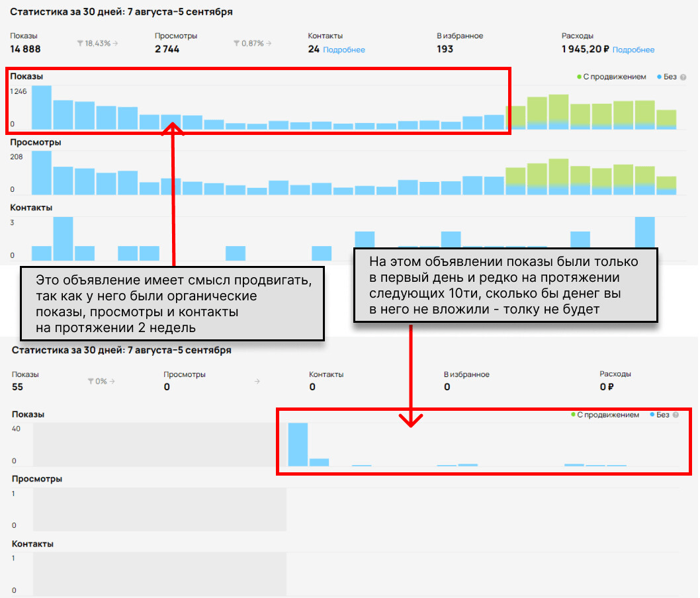
Task: Click the funnel icon next to 0%
Action: click(x=91, y=381)
